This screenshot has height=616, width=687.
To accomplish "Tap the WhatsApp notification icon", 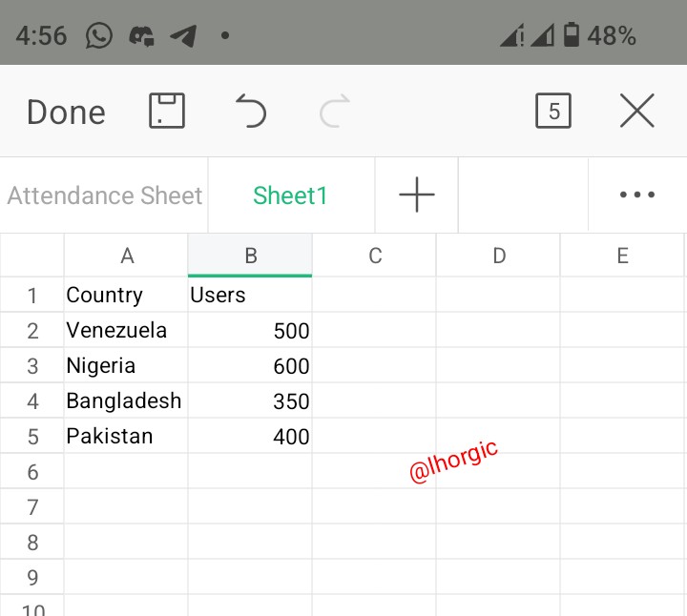I will pyautogui.click(x=99, y=36).
